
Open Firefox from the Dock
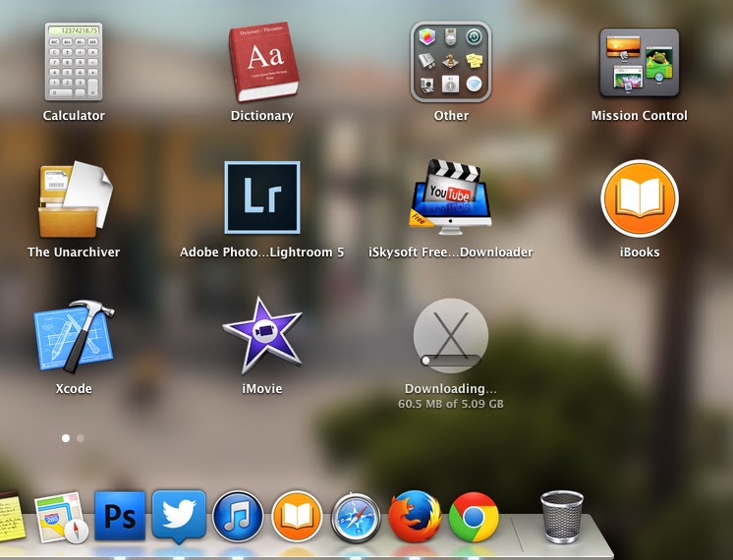point(415,516)
